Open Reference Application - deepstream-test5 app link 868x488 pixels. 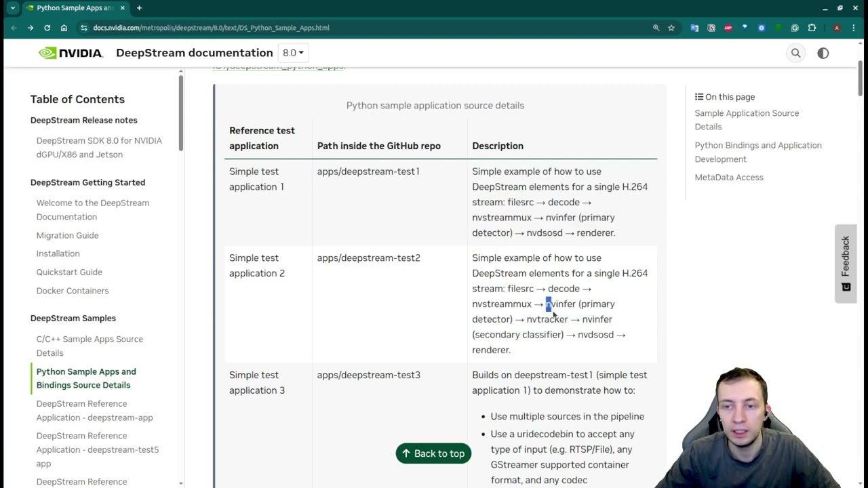(x=98, y=449)
